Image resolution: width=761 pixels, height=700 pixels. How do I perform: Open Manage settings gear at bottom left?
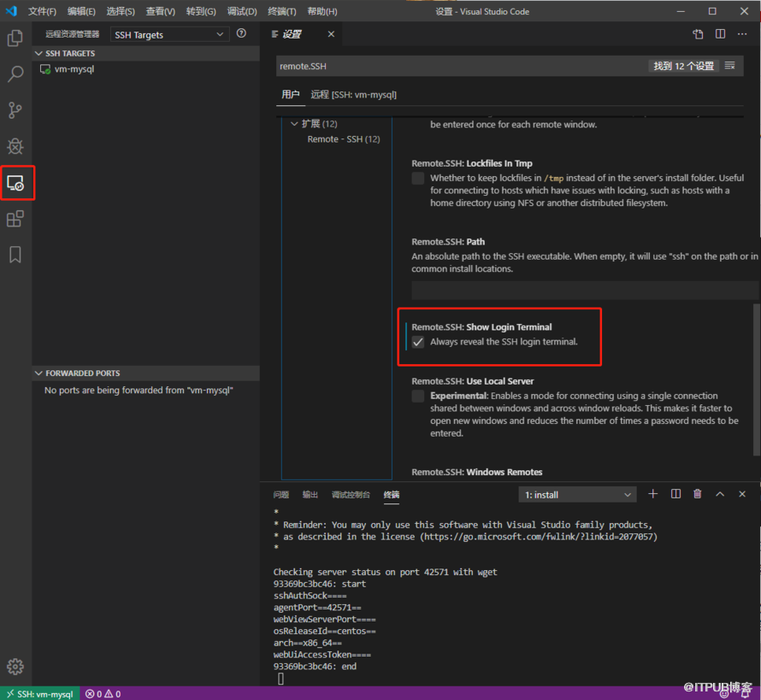point(15,666)
